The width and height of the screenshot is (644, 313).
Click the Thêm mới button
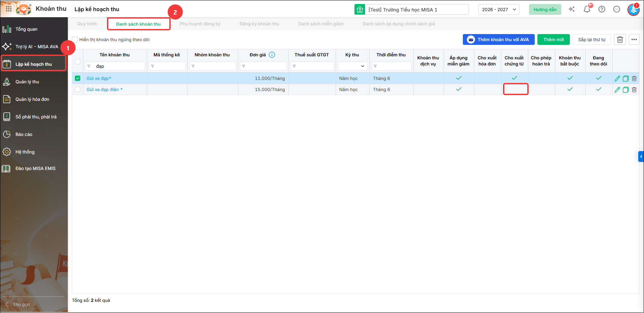pos(554,39)
